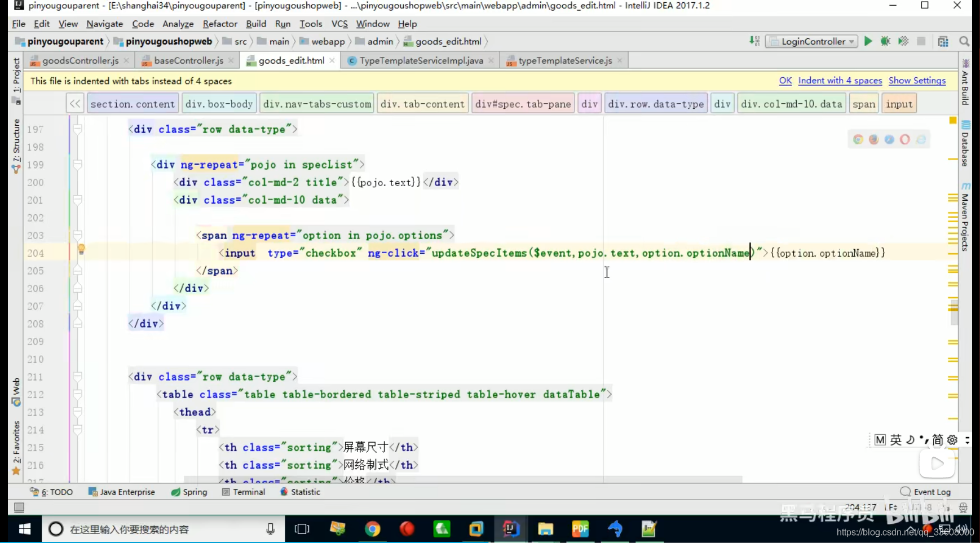Start debugging with the bug icon
The image size is (980, 543).
click(886, 41)
